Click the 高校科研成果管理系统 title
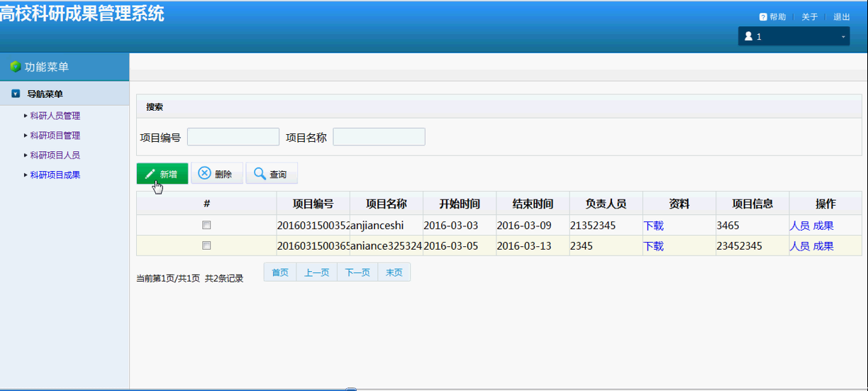868x391 pixels. pos(82,13)
